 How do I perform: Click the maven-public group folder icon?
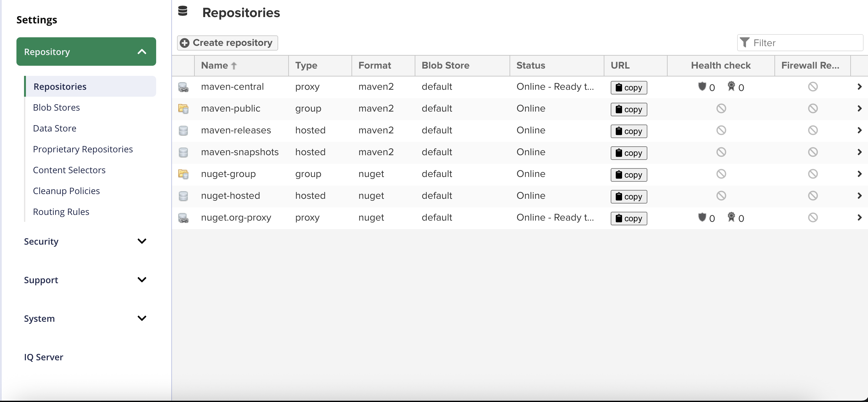point(183,108)
